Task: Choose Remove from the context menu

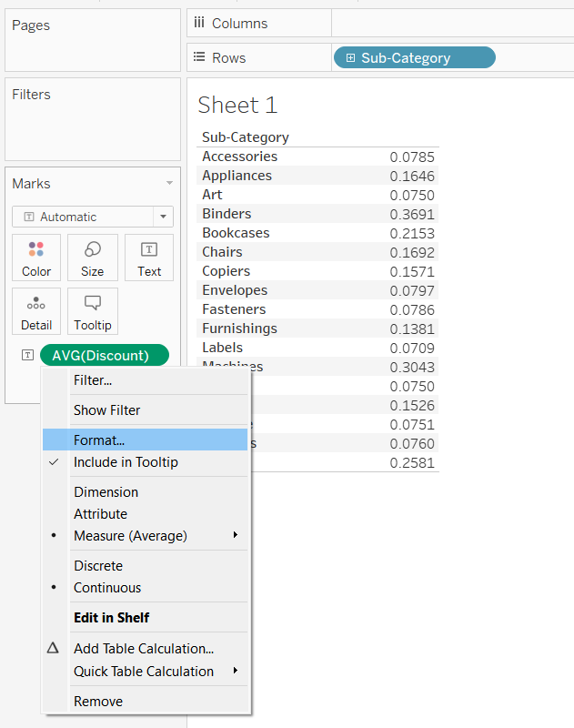Action: pyautogui.click(x=98, y=702)
